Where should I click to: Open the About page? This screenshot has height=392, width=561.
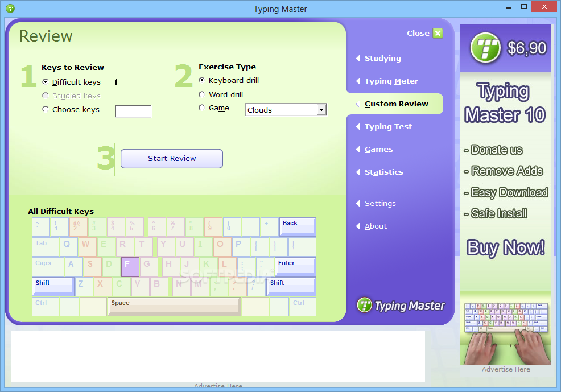point(376,226)
